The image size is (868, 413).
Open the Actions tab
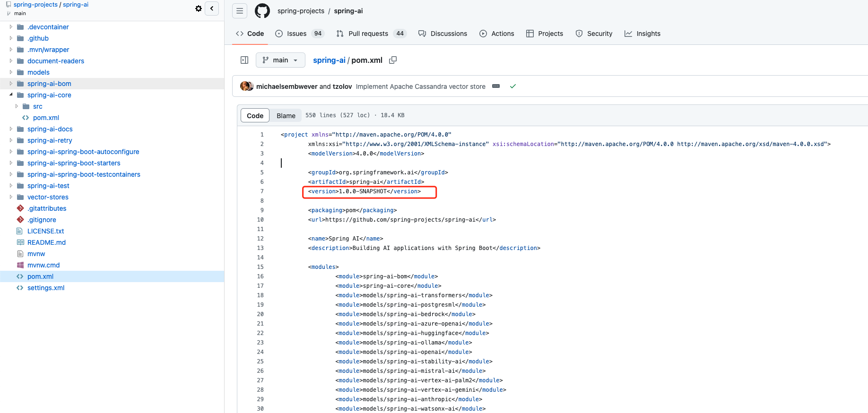[x=497, y=34]
